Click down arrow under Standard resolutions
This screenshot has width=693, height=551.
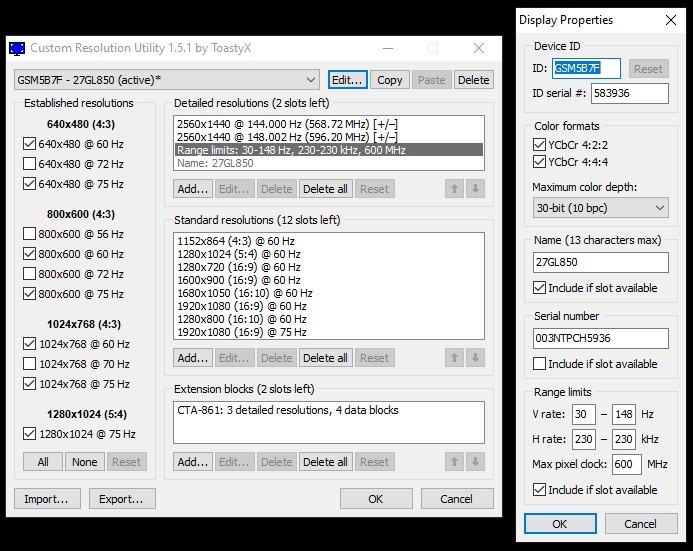[475, 358]
